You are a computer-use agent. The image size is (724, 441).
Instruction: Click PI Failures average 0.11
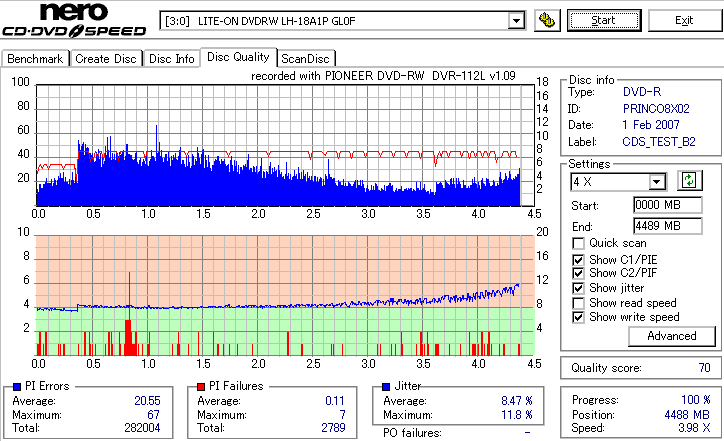(x=335, y=401)
